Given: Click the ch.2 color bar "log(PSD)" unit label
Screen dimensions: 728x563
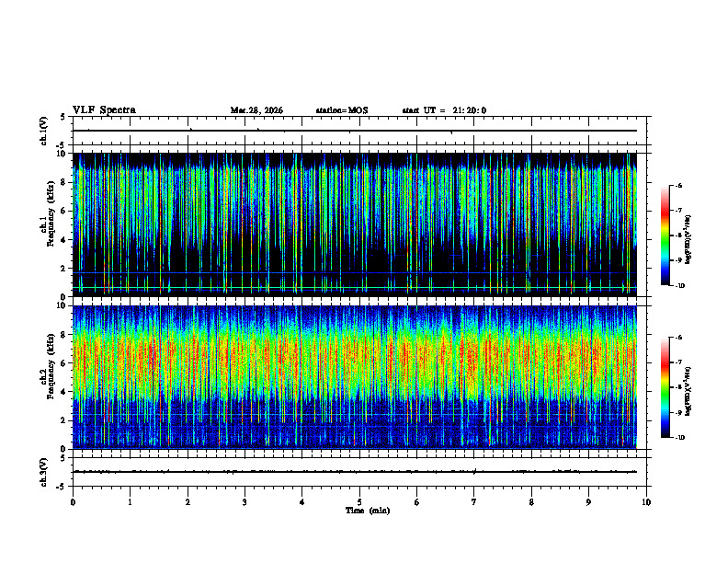Looking at the screenshot, I should 688,391.
